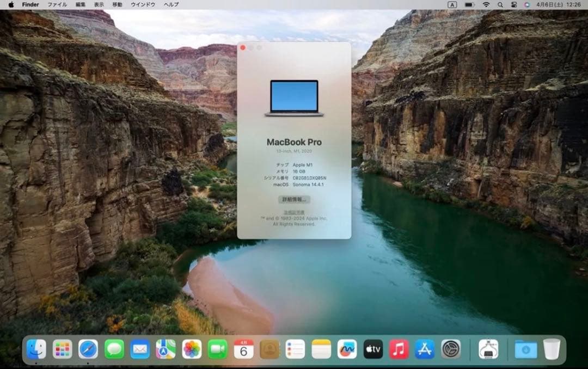Activate Siri from the menu bar
Viewport: 588px width, 369px height.
[x=527, y=4]
